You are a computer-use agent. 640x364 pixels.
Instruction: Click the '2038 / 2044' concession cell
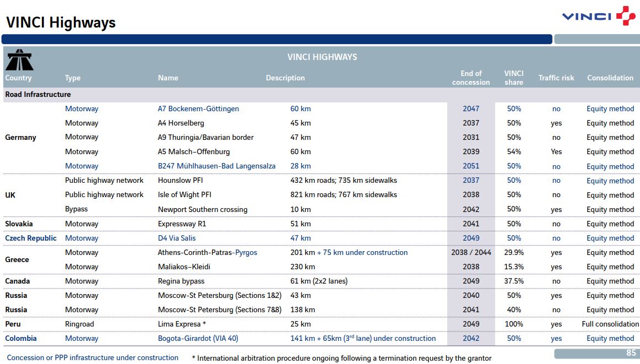[x=471, y=252]
